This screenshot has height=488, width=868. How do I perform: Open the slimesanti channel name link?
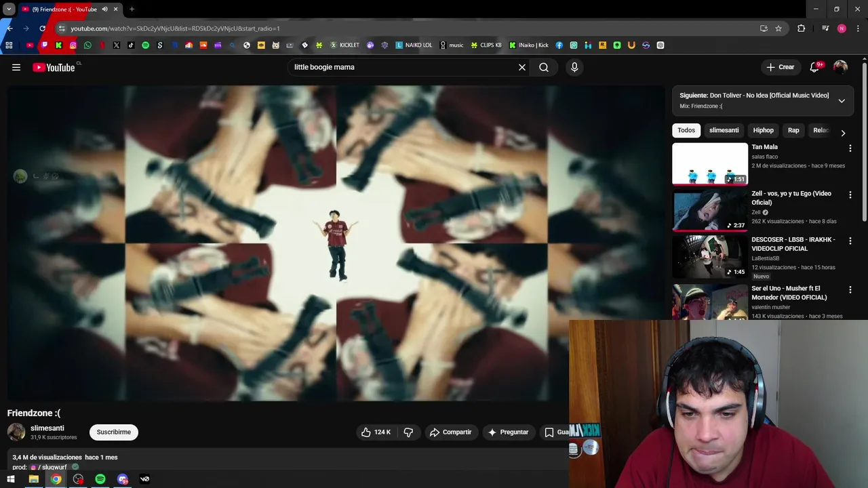[x=47, y=428]
